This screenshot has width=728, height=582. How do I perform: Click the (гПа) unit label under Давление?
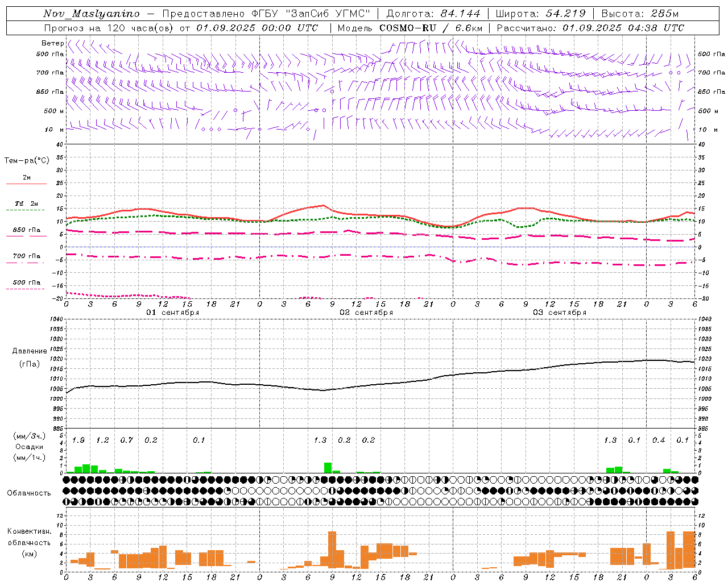pos(30,364)
